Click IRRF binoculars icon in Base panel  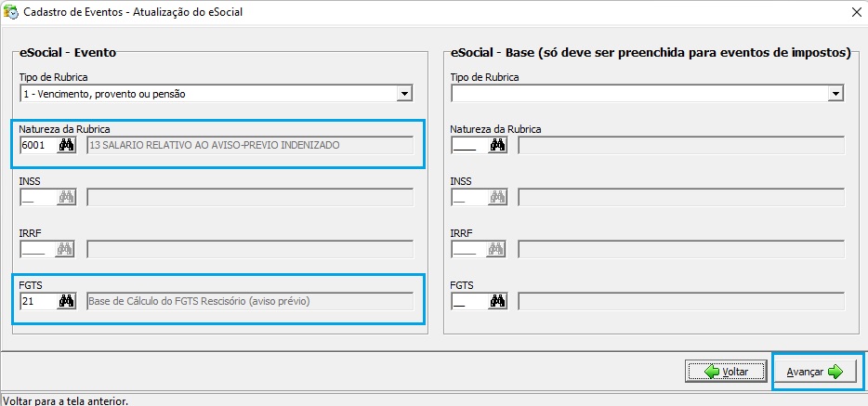coord(498,250)
